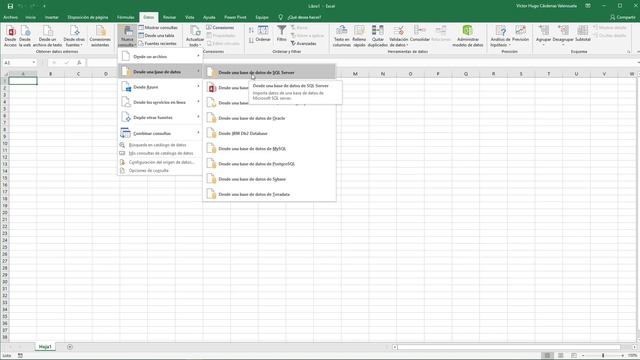The height and width of the screenshot is (360, 640).
Task: Choose Desde una base de datos de SQL Server
Action: pos(269,72)
